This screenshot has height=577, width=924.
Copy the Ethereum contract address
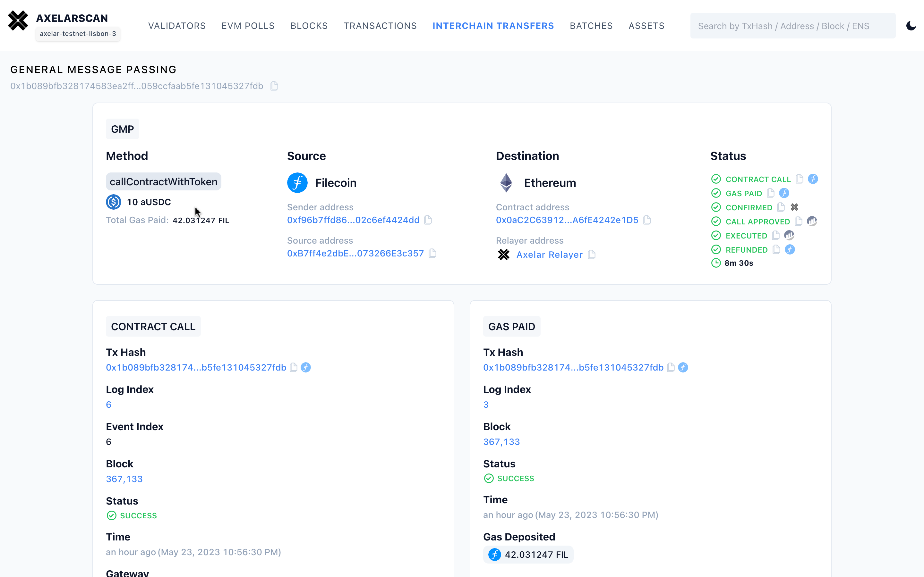[x=647, y=220]
